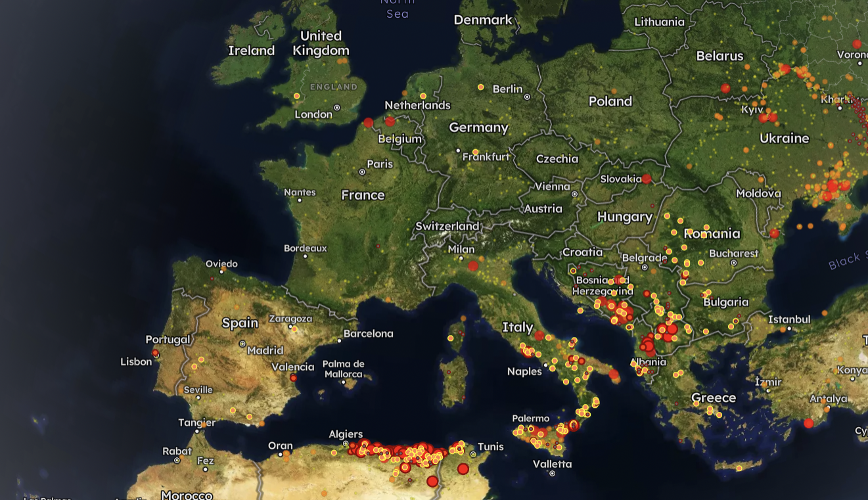Select the Tunis city label
The image size is (868, 500).
[490, 447]
